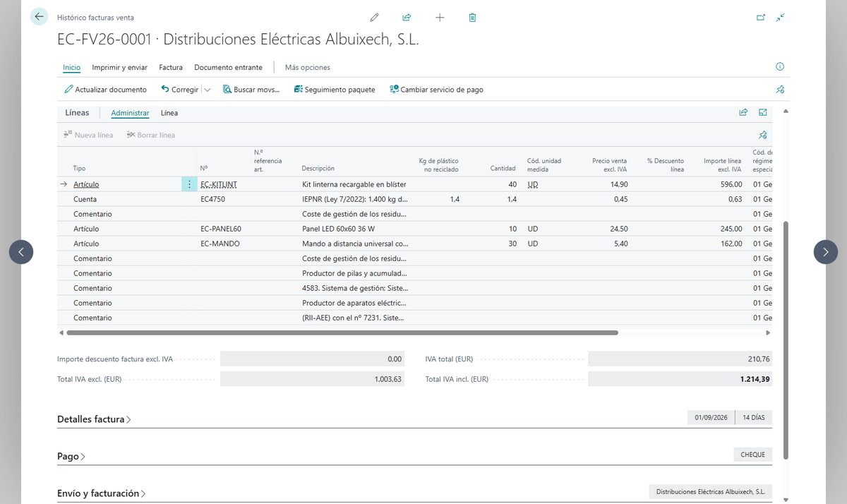The height and width of the screenshot is (504, 847).
Task: Expand the Pago section
Action: (71, 456)
